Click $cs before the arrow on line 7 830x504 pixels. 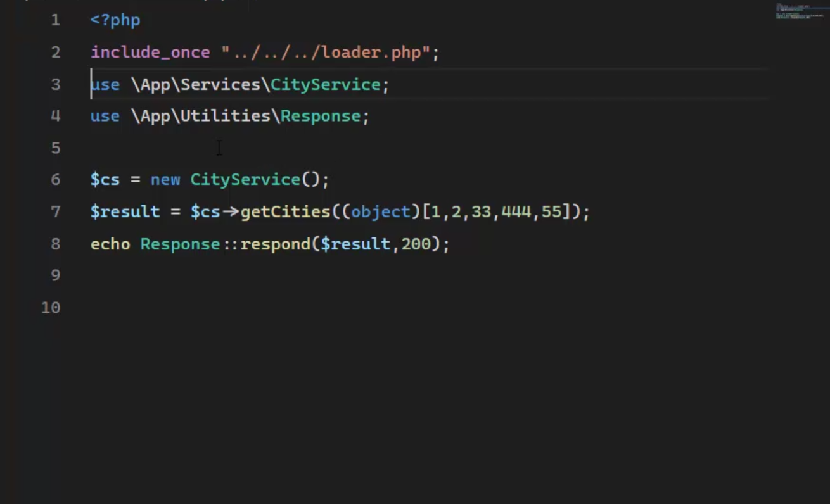coord(205,211)
